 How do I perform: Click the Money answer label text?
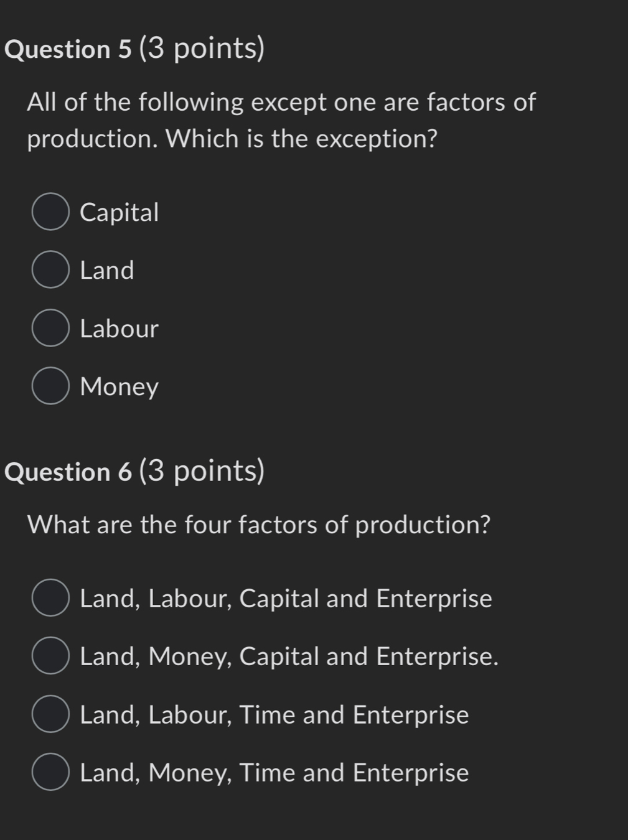click(x=120, y=386)
